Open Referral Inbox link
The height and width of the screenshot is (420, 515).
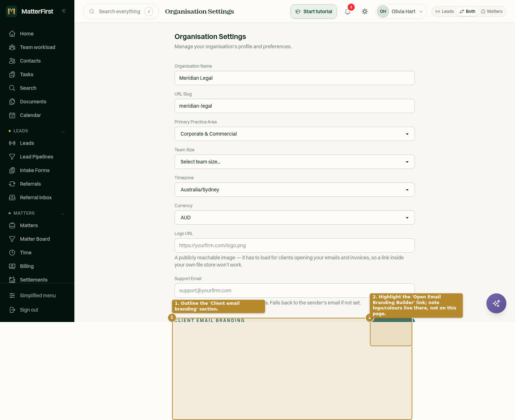point(37,197)
